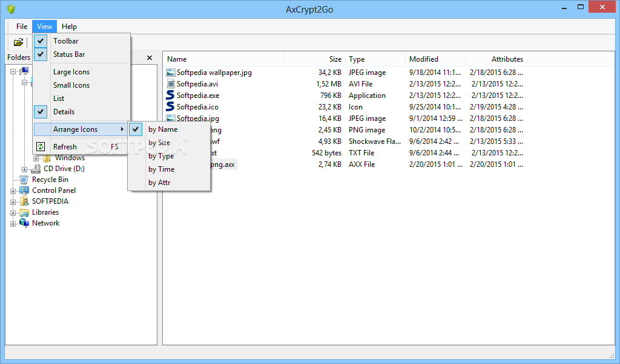Select the Softpedia.jpg file row
Image resolution: width=620 pixels, height=364 pixels.
coord(198,118)
